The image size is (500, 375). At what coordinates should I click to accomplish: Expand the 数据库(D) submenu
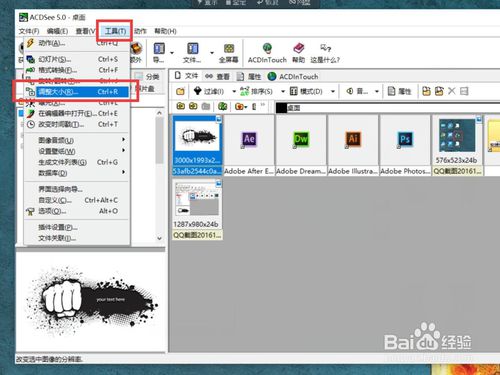click(77, 173)
